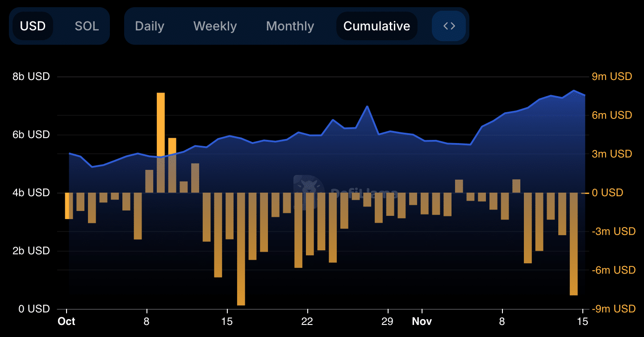Click the '6b USD' left axis label

pyautogui.click(x=31, y=135)
